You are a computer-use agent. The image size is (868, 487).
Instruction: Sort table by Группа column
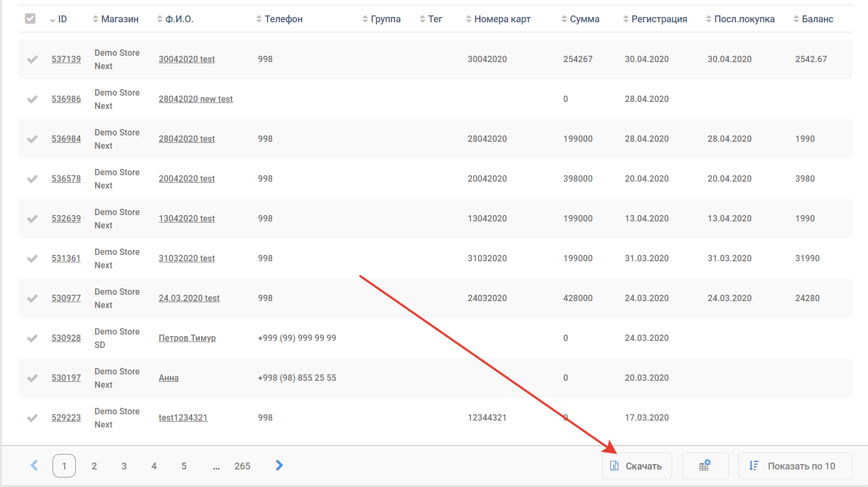[381, 19]
